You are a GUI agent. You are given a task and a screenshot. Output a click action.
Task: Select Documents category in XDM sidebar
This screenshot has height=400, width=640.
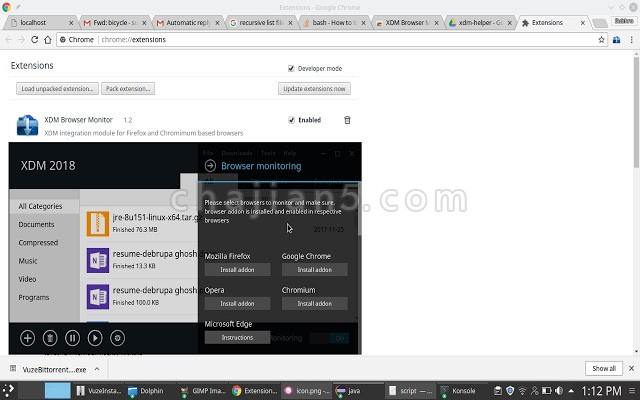click(44, 224)
